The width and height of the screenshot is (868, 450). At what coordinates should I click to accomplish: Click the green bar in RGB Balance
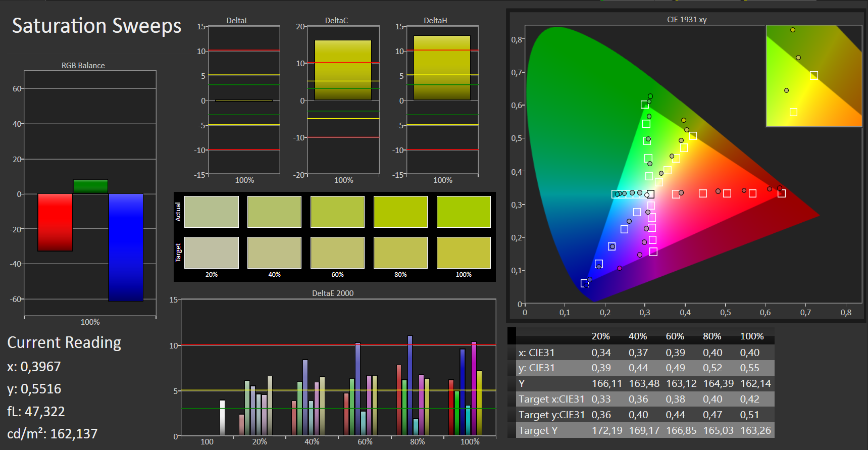[x=90, y=186]
